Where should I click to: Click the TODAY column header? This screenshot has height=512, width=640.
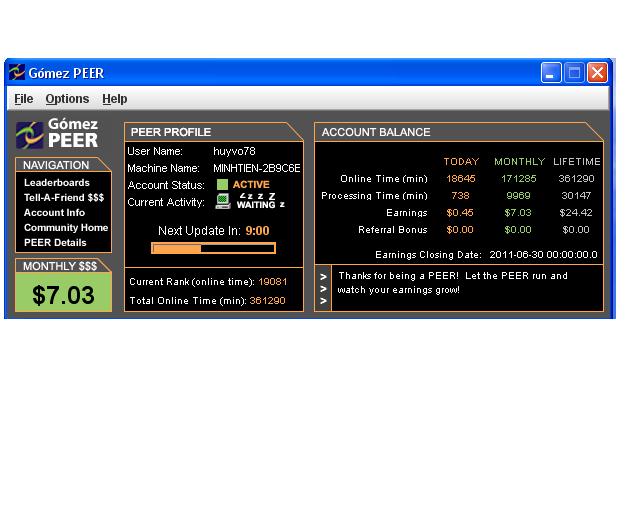461,162
